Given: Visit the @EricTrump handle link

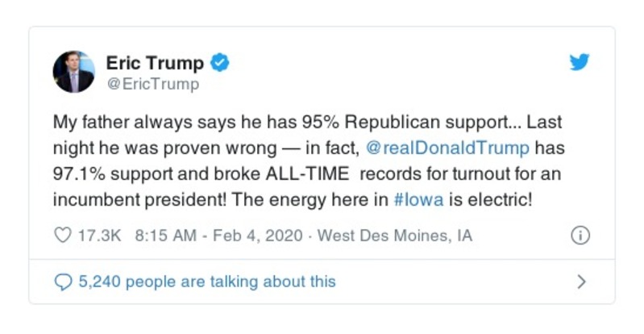Looking at the screenshot, I should click(152, 83).
